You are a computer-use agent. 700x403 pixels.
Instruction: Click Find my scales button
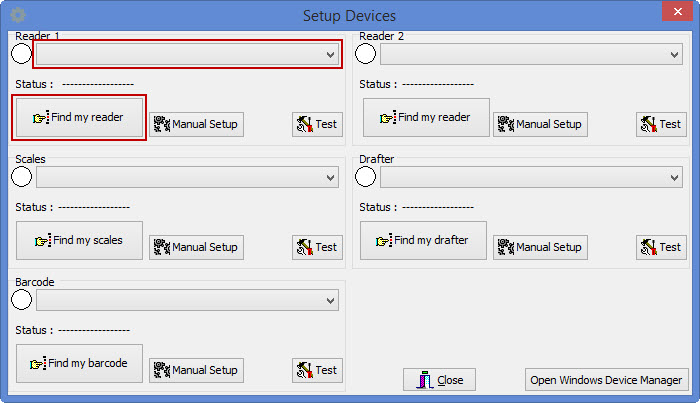pos(79,241)
